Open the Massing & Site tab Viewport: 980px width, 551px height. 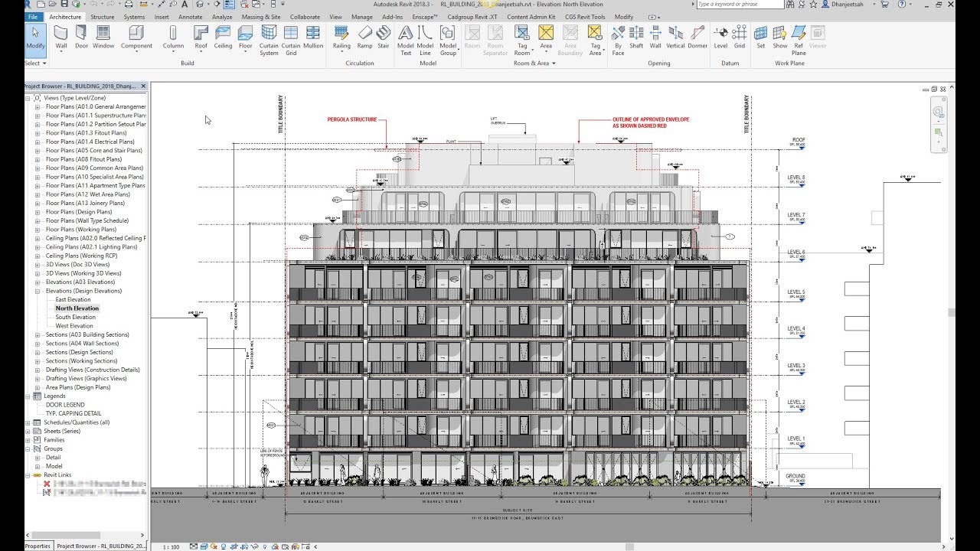(260, 16)
